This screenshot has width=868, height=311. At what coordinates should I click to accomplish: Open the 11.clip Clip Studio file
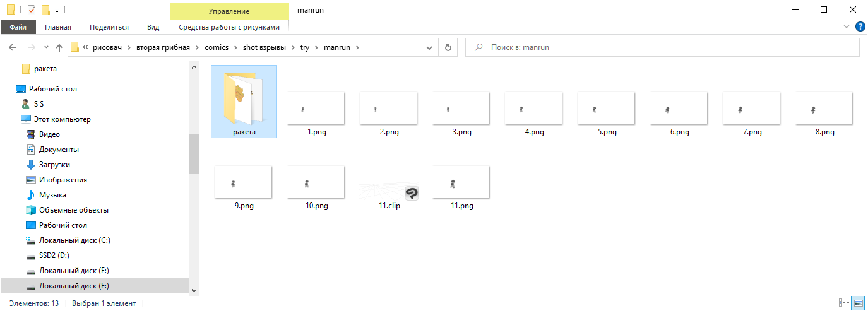pos(390,188)
